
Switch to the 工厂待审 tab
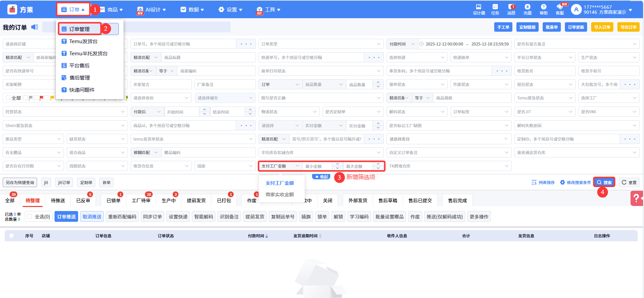pos(141,201)
